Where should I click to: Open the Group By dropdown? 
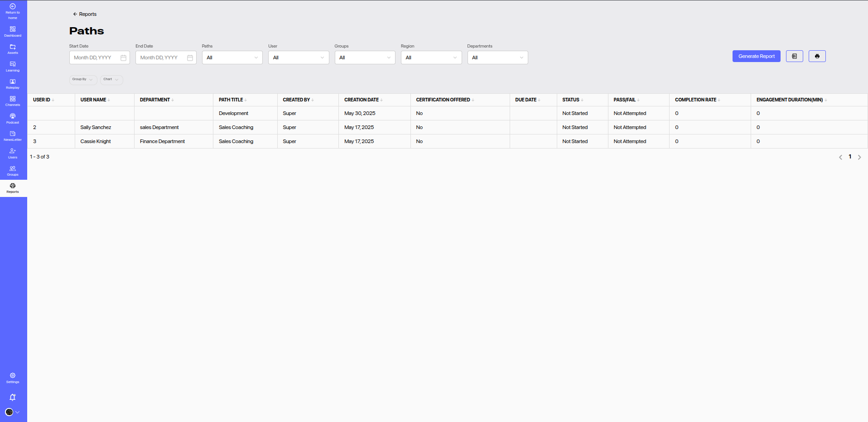click(x=83, y=79)
